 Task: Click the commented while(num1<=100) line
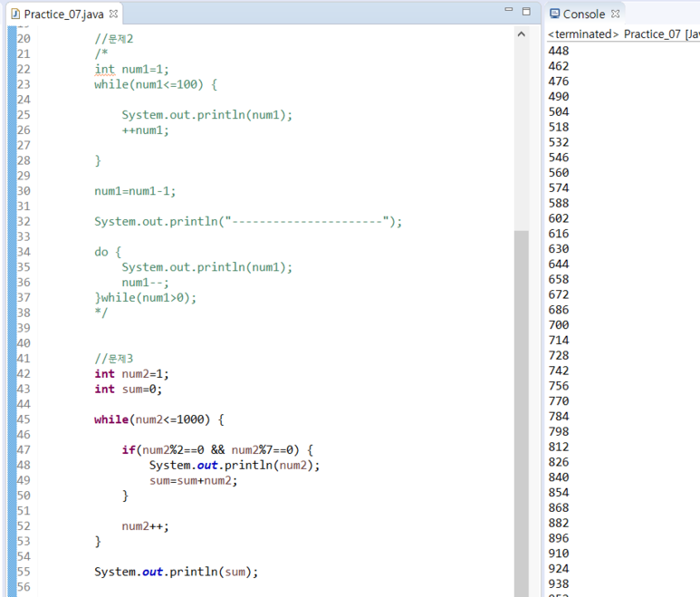coord(156,84)
